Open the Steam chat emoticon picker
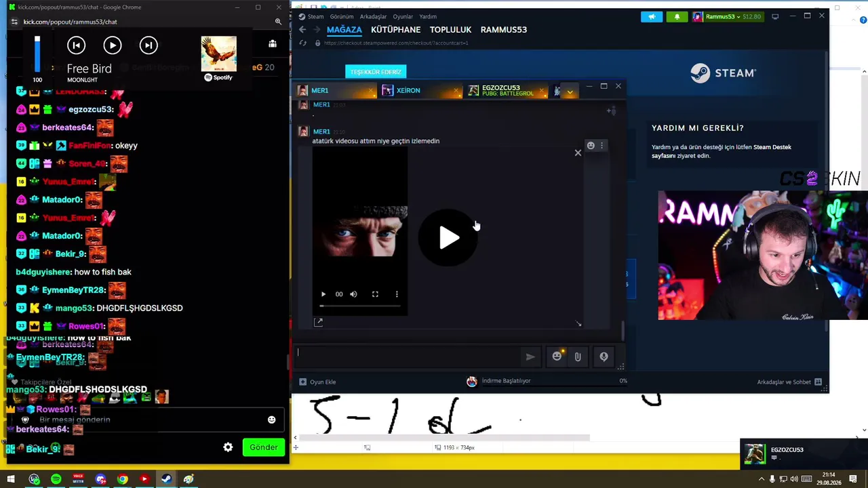Viewport: 868px width, 488px height. pos(557,357)
